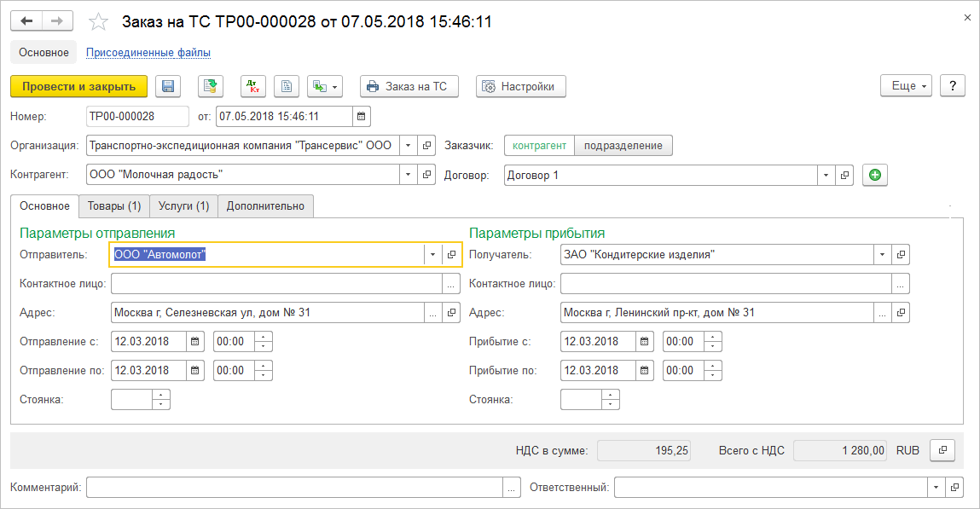This screenshot has height=509, width=980.
Task: Select the контрагент toggle for Заказчик
Action: pos(539,146)
